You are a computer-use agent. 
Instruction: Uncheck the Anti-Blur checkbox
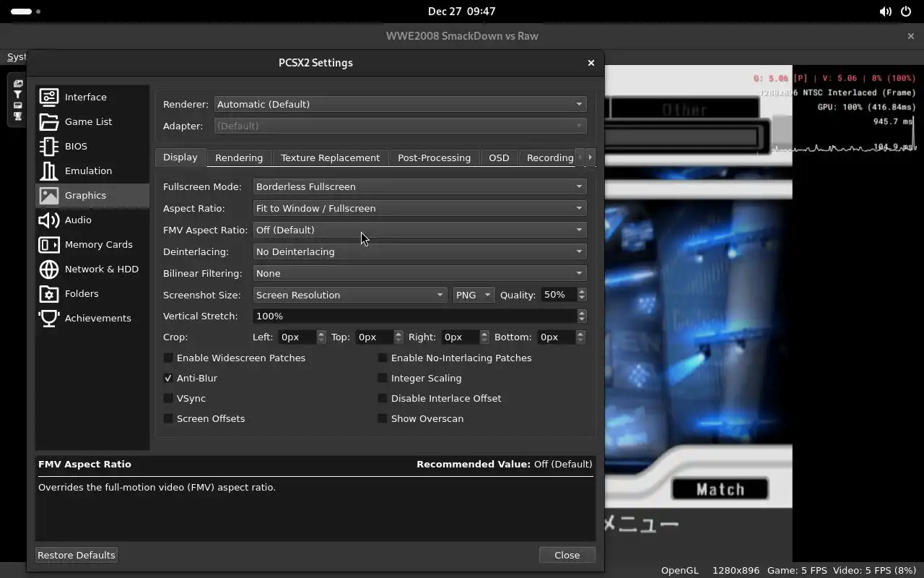click(168, 378)
